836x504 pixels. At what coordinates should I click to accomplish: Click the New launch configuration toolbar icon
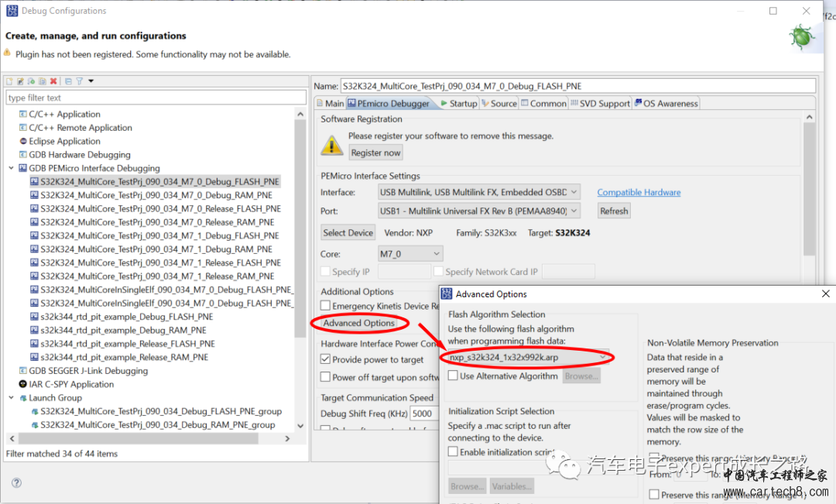[x=9, y=81]
